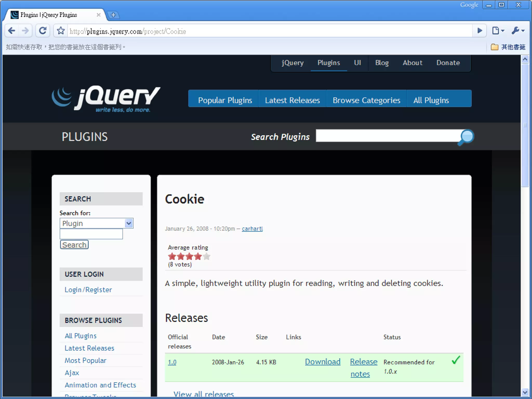Click the PLUGINS section title
This screenshot has width=532, height=399.
84,137
